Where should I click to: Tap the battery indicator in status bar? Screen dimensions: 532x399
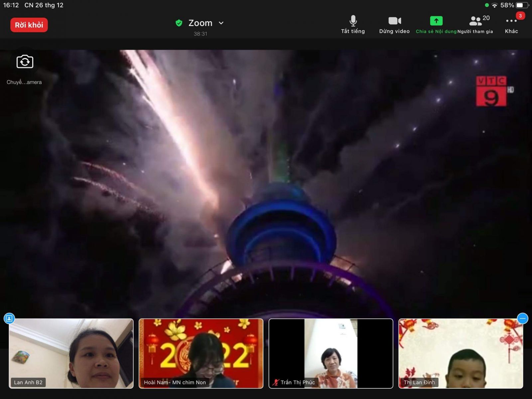pyautogui.click(x=521, y=5)
